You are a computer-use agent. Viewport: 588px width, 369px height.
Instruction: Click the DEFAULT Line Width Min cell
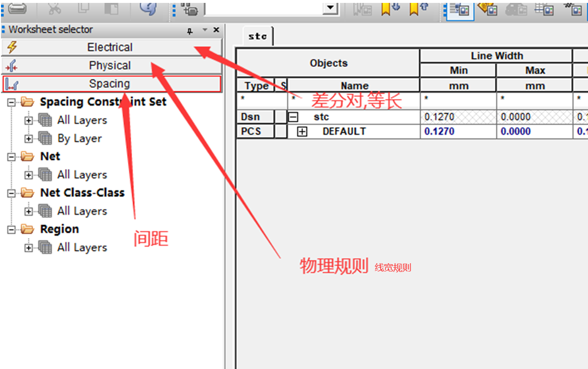coord(458,131)
